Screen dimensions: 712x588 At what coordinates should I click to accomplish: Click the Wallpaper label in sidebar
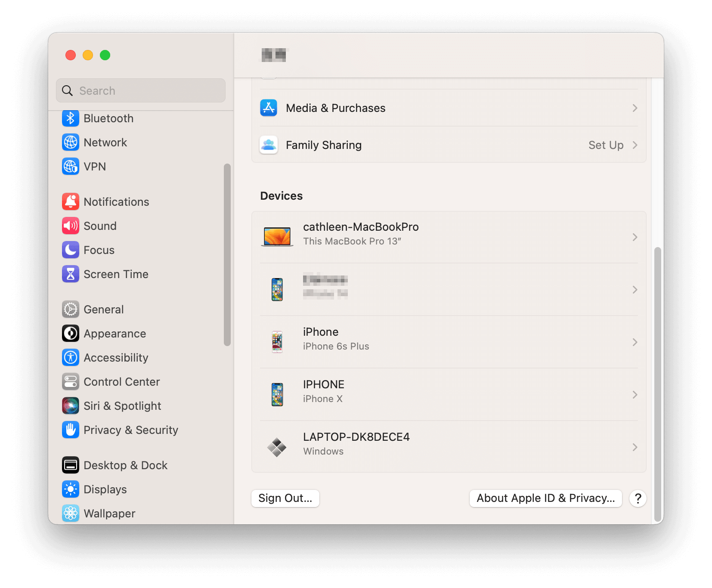pos(109,514)
